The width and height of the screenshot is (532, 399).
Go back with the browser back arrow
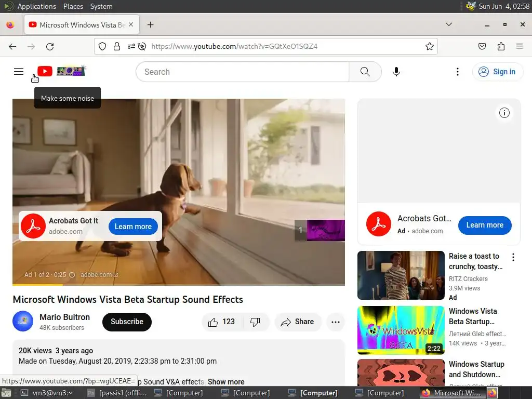pyautogui.click(x=12, y=46)
